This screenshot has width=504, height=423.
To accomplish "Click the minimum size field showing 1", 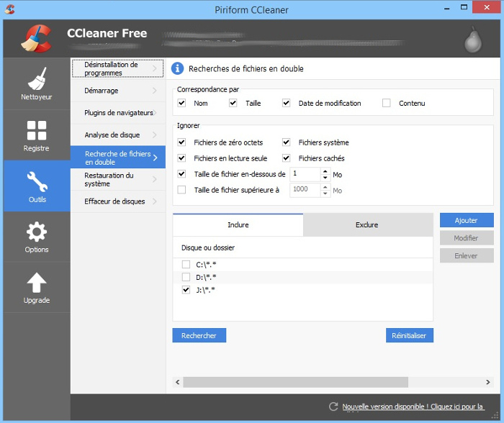I will (305, 174).
